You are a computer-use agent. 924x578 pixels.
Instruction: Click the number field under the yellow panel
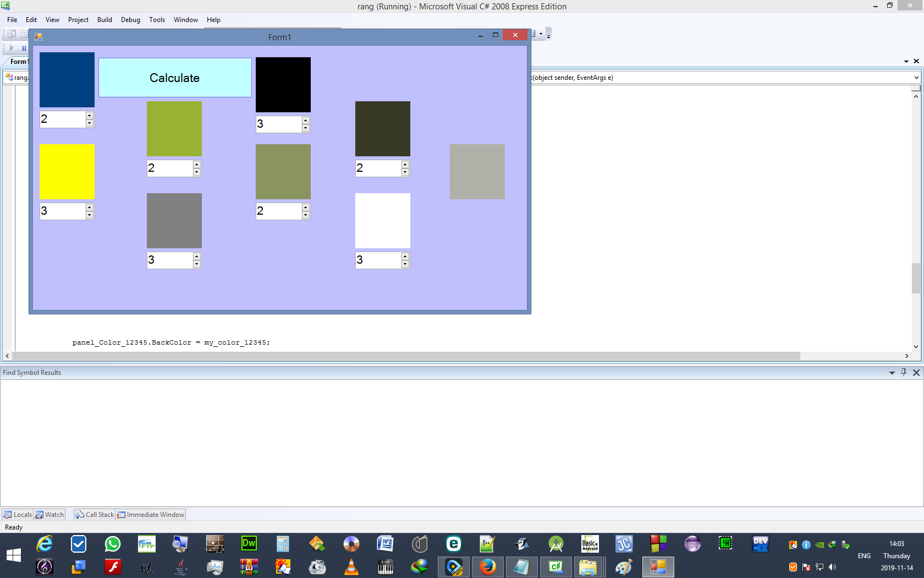(63, 211)
